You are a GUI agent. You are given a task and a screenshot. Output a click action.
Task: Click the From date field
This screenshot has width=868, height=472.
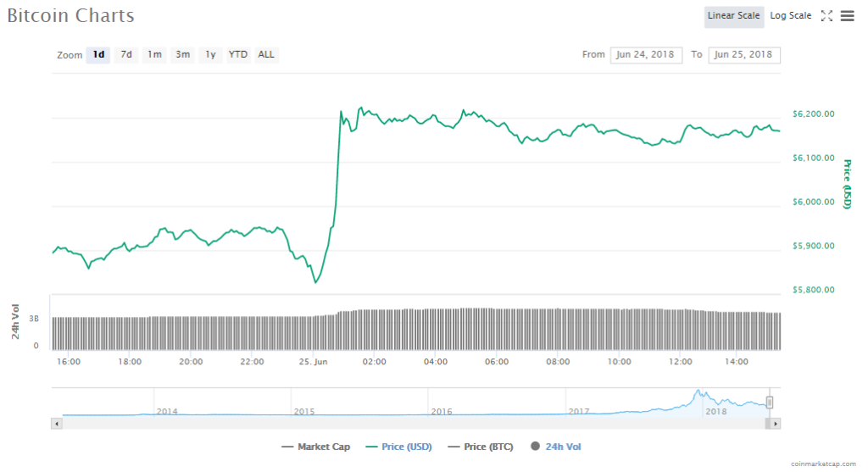pos(645,54)
